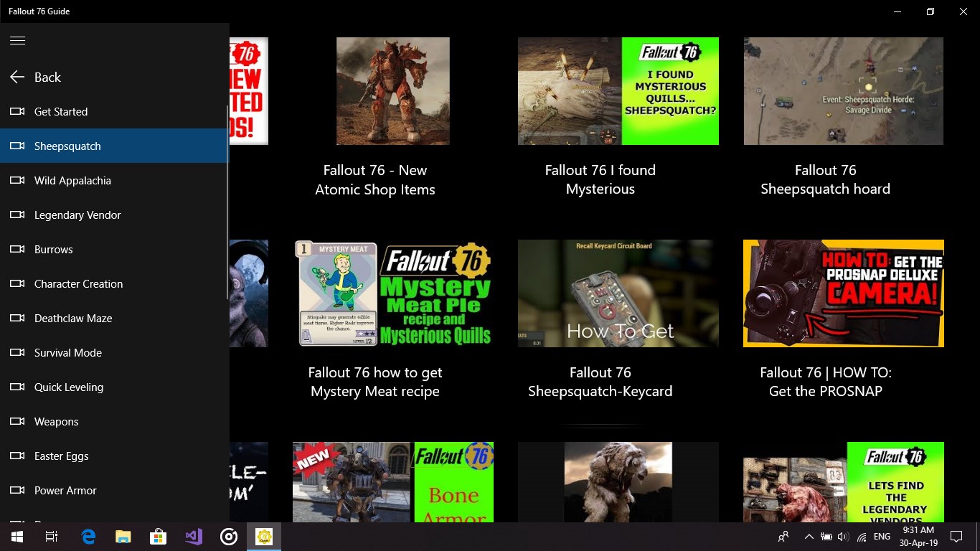This screenshot has height=551, width=980.
Task: Click the battery status tray icon
Action: pos(826,537)
